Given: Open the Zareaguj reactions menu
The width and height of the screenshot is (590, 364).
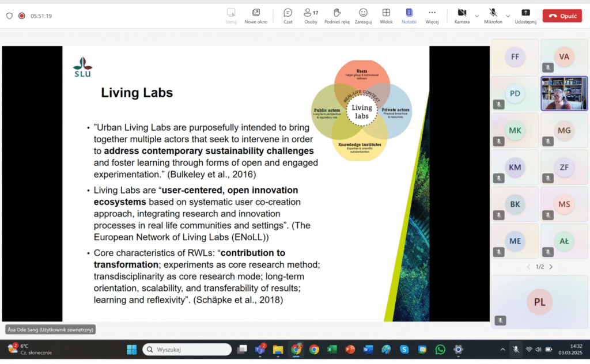Looking at the screenshot, I should (x=363, y=16).
